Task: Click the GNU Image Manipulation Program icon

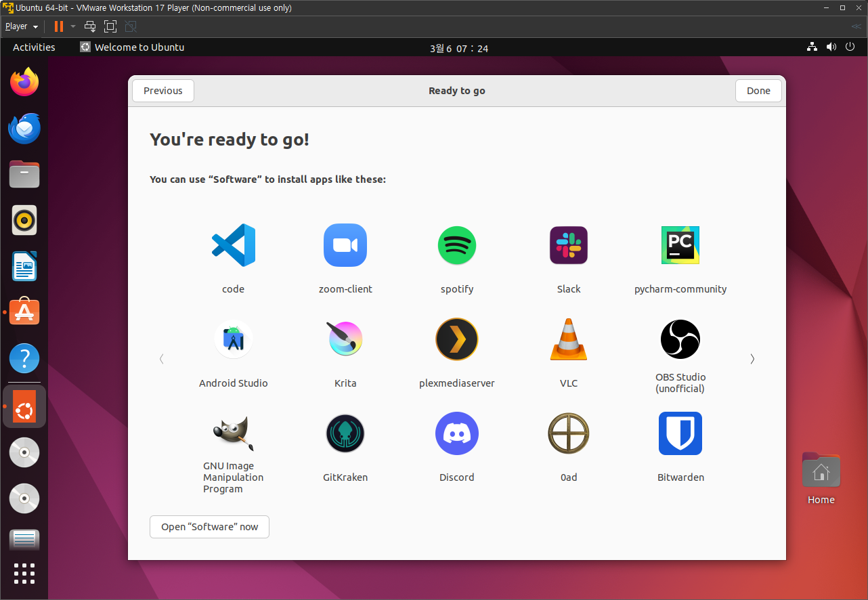Action: coord(234,433)
